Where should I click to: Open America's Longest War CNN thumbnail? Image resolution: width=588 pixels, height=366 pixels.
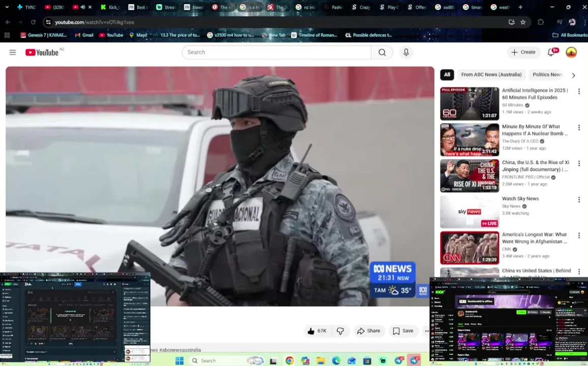tap(470, 248)
